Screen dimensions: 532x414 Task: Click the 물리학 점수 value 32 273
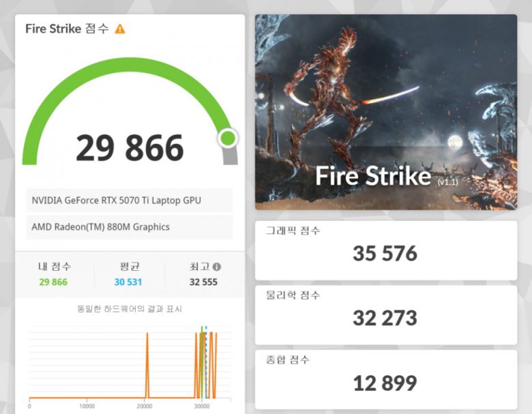click(x=385, y=318)
